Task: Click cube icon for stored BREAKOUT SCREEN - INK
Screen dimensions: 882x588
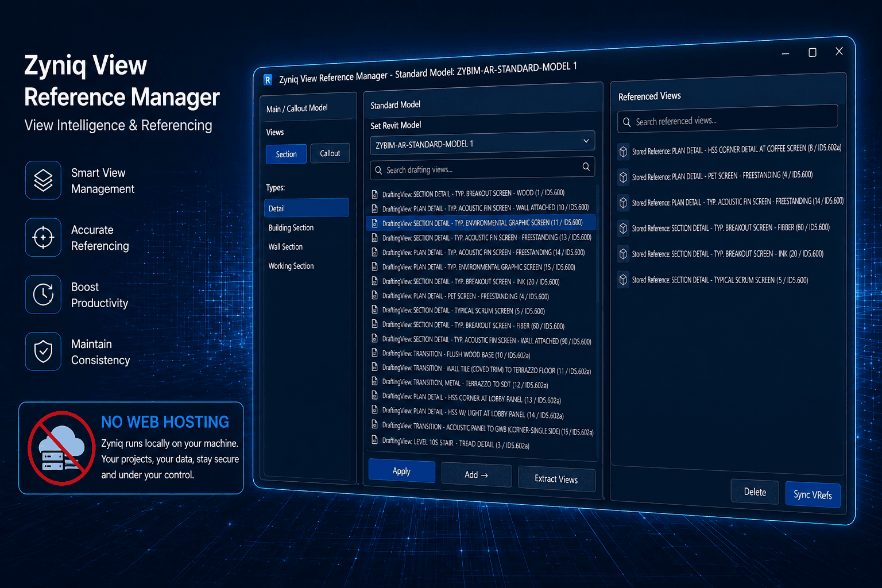Action: (623, 254)
